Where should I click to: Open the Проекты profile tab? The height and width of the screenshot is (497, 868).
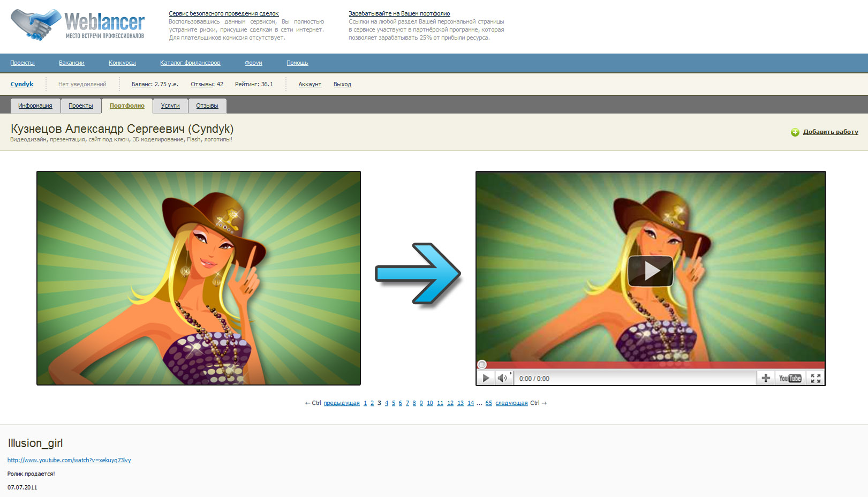coord(81,106)
